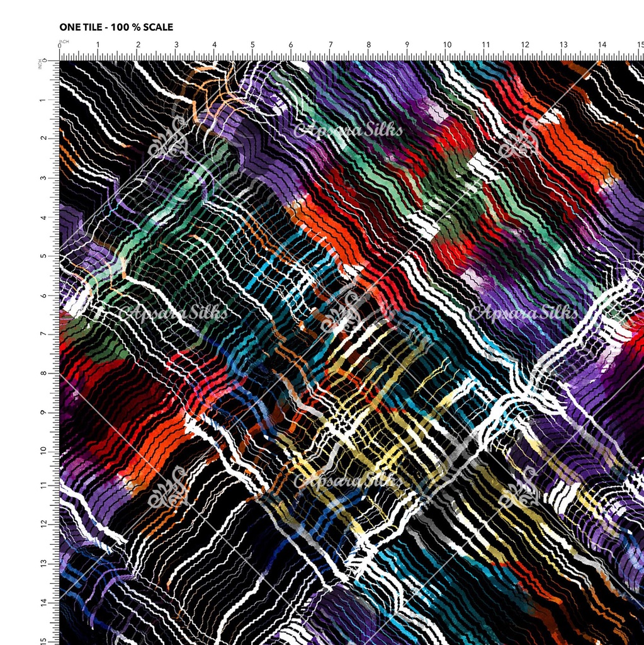This screenshot has width=644, height=645.
Task: Click the 7 inch mark on top ruler
Action: [330, 45]
